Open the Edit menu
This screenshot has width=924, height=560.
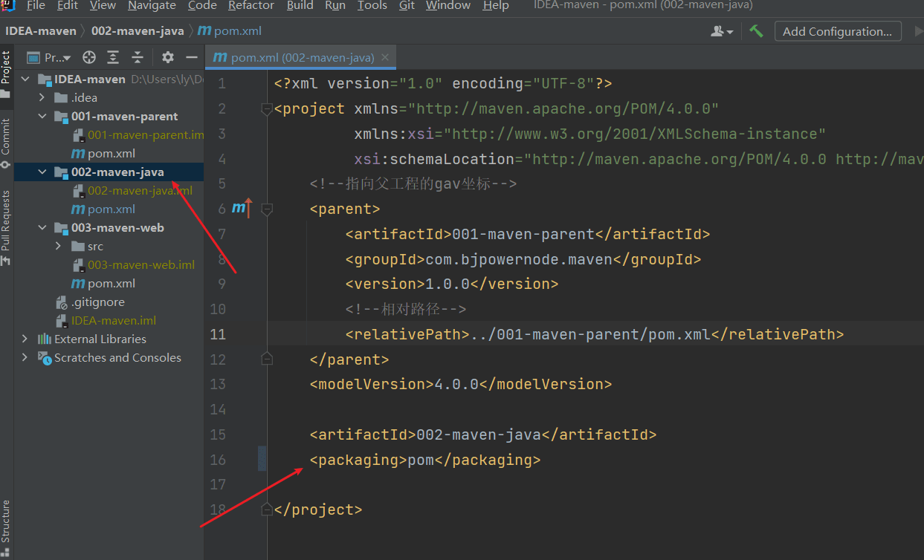click(68, 6)
